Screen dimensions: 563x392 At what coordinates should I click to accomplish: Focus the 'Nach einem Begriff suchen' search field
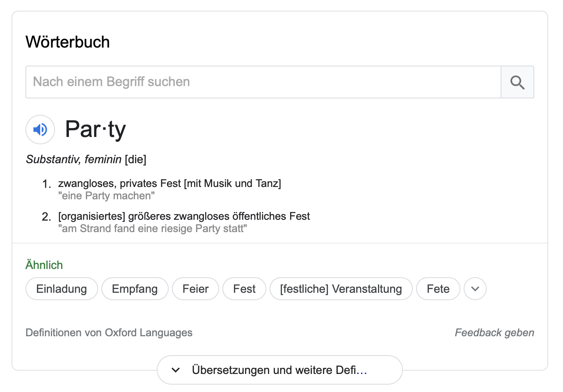(263, 82)
